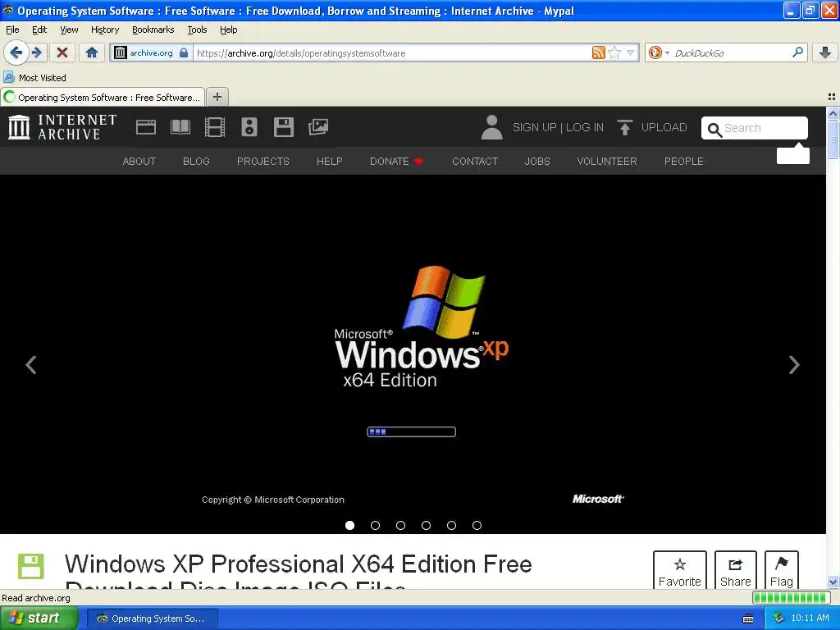This screenshot has height=630, width=840.
Task: Open the Web archive icon in header
Action: pyautogui.click(x=146, y=127)
